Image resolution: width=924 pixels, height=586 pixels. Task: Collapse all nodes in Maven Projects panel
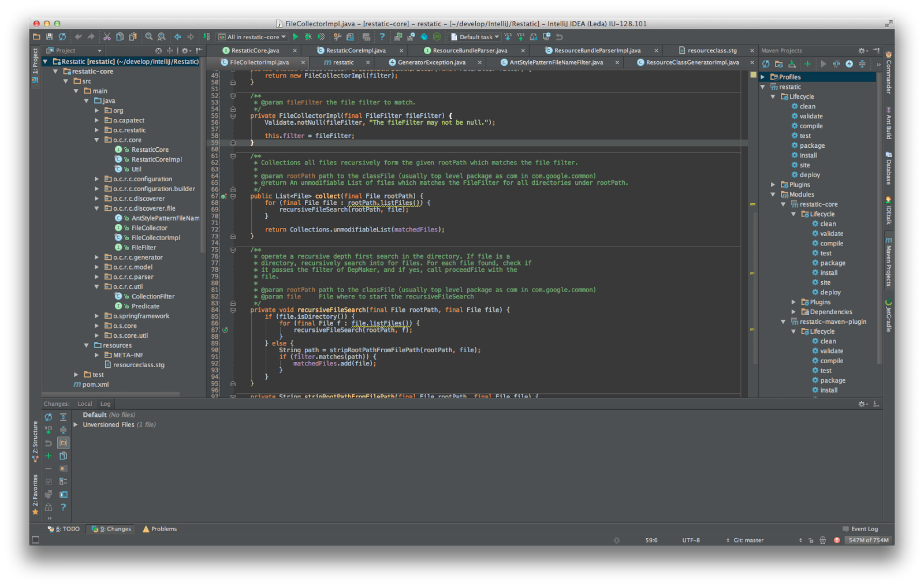[862, 64]
